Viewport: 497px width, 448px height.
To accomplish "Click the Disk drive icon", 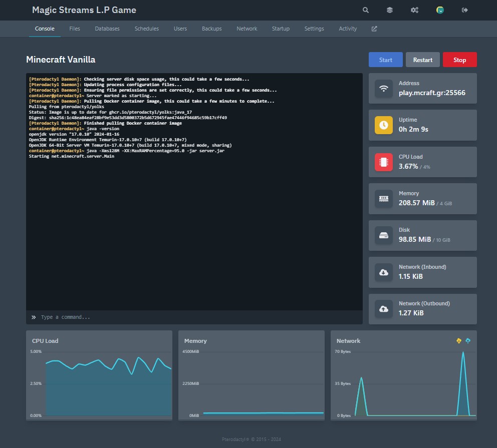I will click(x=384, y=236).
